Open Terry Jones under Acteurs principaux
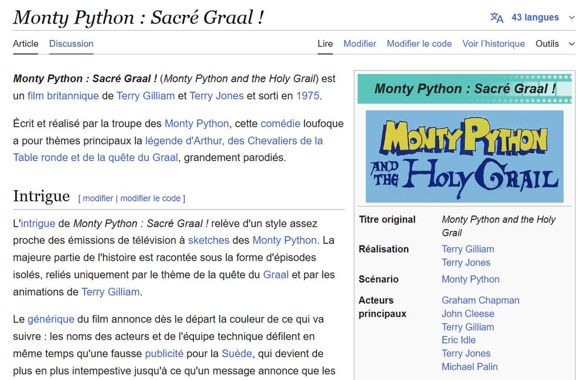This screenshot has width=588, height=380. (466, 354)
